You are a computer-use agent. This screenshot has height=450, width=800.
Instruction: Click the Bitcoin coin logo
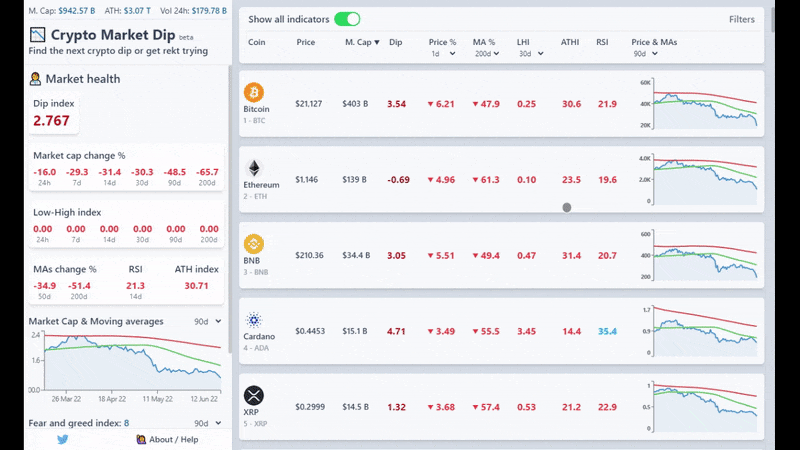point(254,92)
